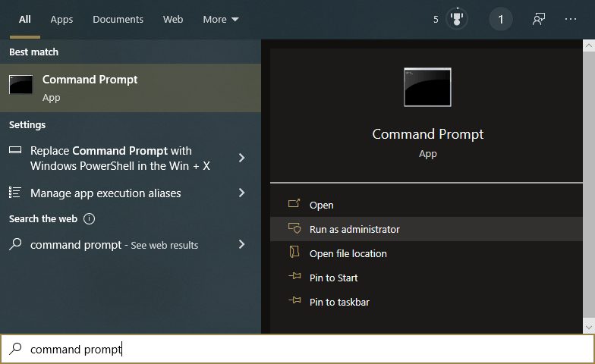
Task: Open the three-dots options menu
Action: point(571,19)
